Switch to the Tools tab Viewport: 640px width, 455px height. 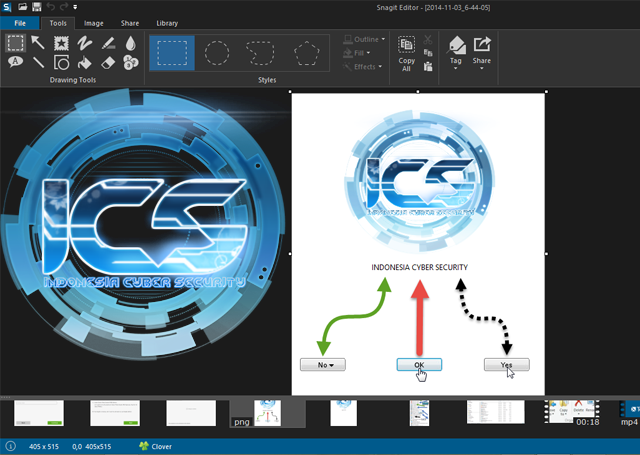[58, 23]
